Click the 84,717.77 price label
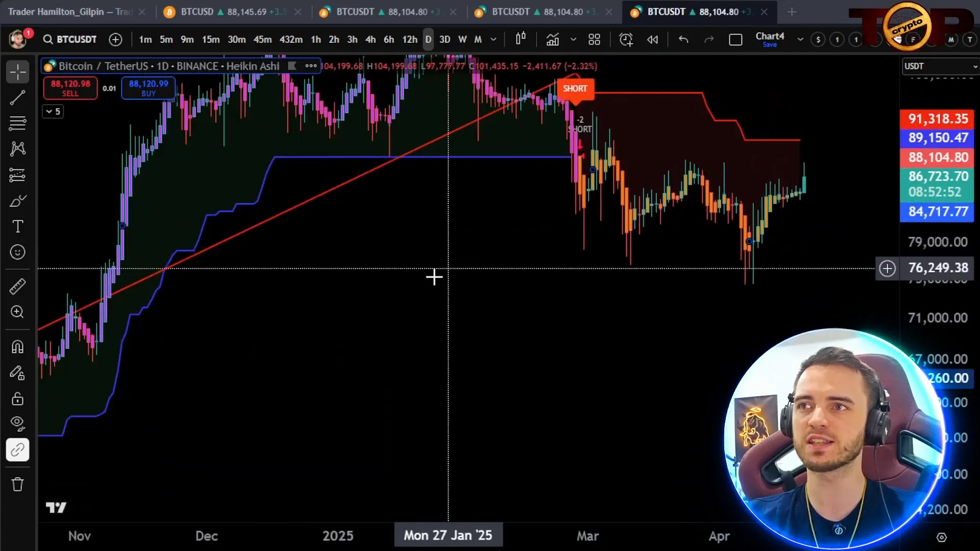This screenshot has height=551, width=980. point(937,212)
